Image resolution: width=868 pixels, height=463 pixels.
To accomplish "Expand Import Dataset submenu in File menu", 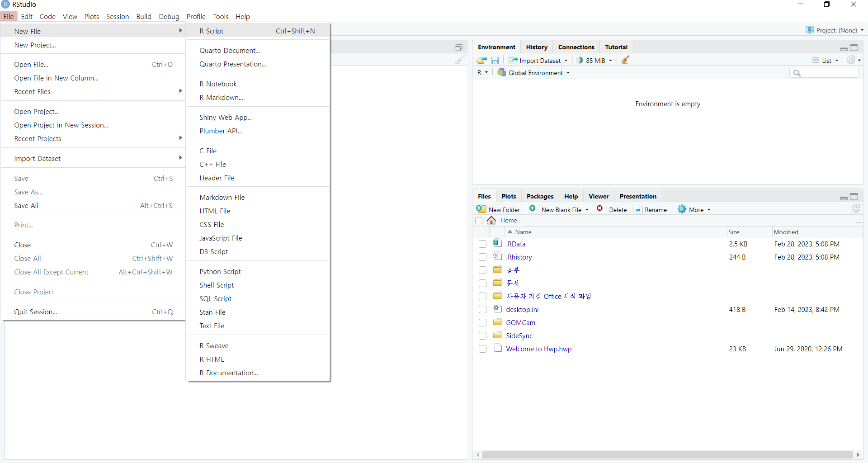I will 94,158.
